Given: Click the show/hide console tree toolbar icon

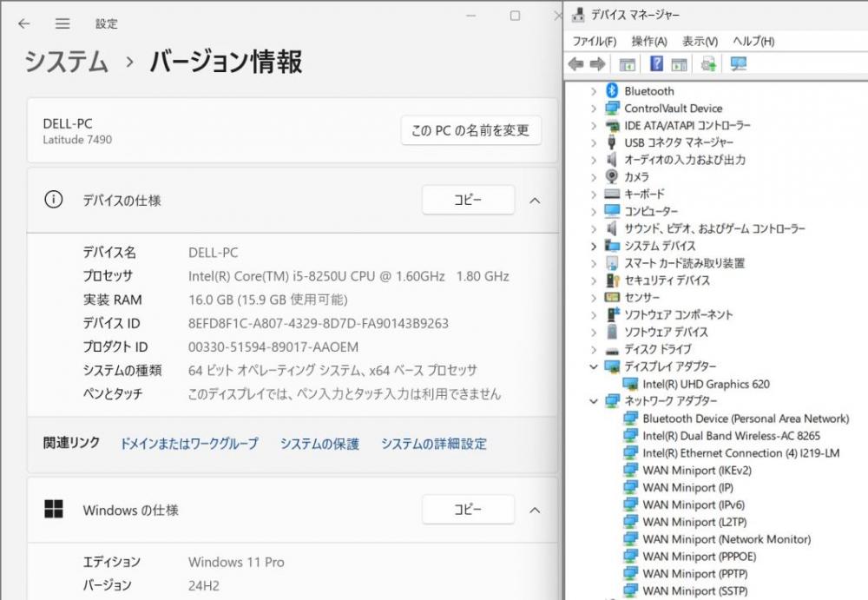Looking at the screenshot, I should 628,64.
